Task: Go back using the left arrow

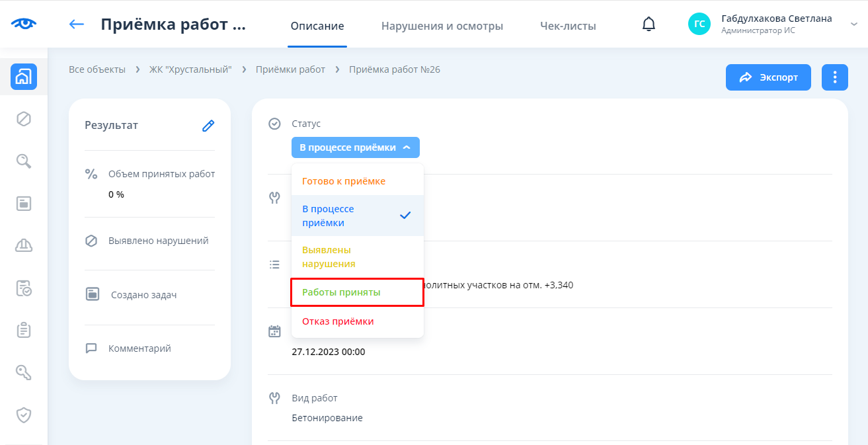Action: pyautogui.click(x=77, y=25)
